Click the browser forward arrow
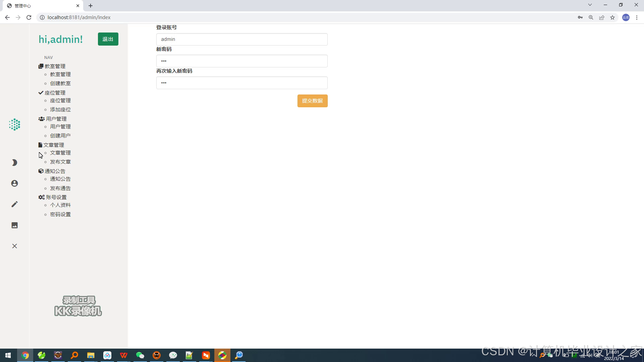Screen dimensions: 644x362 tap(18, 17)
